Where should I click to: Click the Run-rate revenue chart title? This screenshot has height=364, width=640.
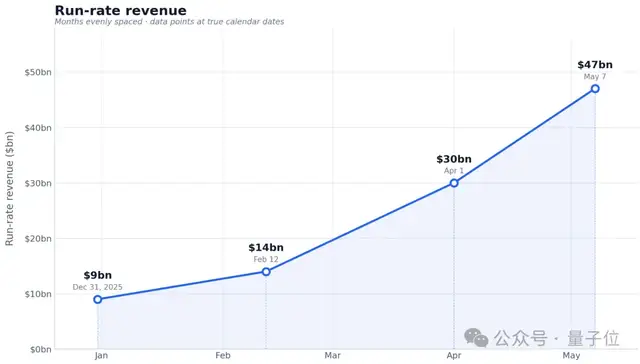tap(120, 10)
